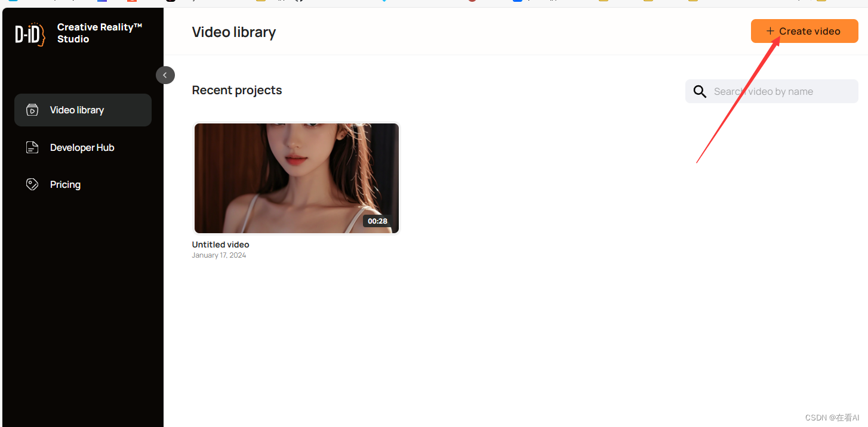Screen dimensions: 868x427
Task: Click the January 17, 2024 date
Action: pos(218,255)
